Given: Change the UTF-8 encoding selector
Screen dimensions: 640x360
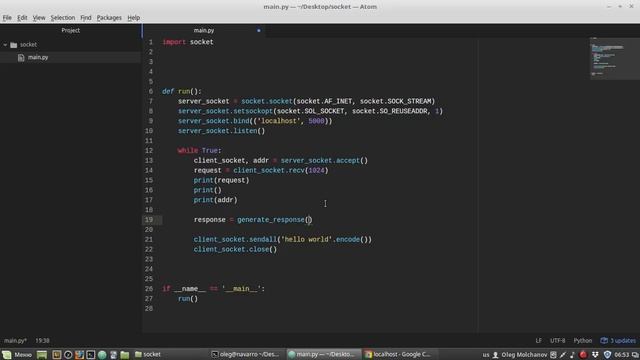Looking at the screenshot, I should [x=558, y=340].
